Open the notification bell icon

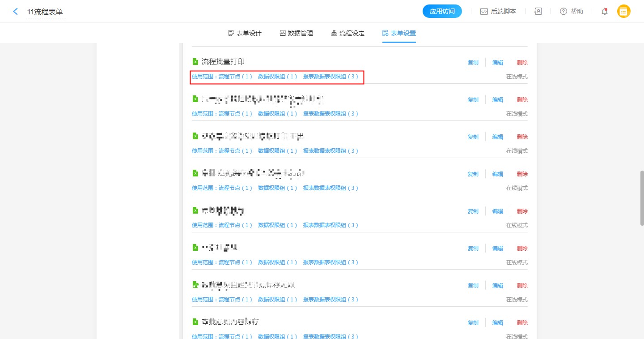tap(604, 12)
